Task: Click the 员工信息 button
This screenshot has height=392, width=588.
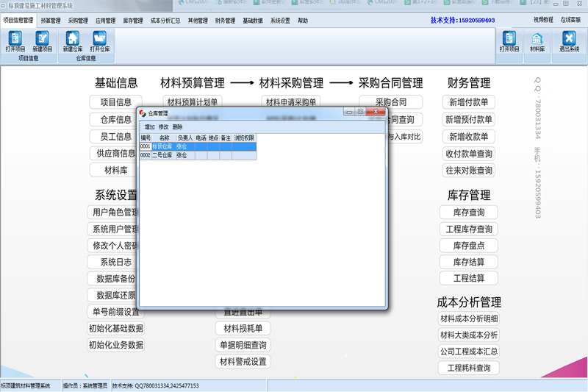Action: (114, 137)
